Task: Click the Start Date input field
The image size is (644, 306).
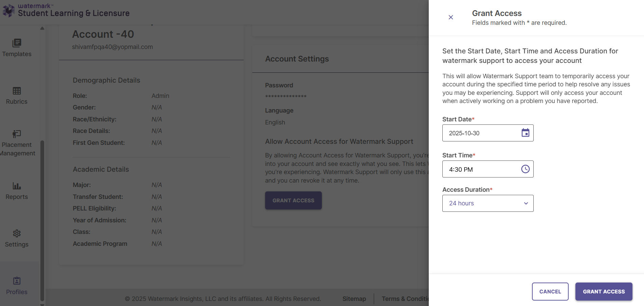Action: point(488,133)
